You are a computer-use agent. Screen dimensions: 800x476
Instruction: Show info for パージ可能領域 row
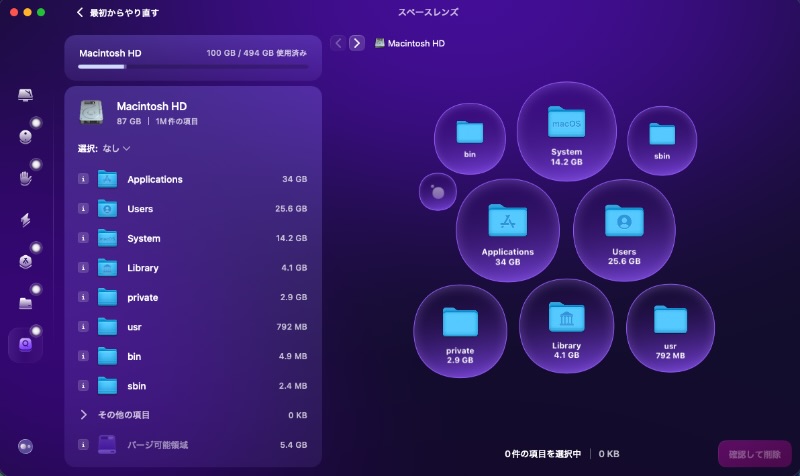83,444
